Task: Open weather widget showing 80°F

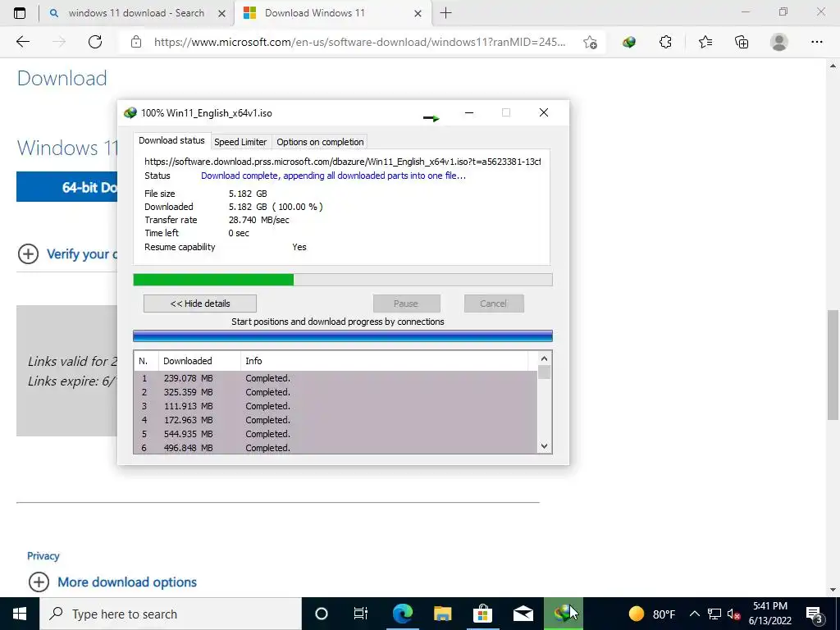Action: click(x=652, y=614)
